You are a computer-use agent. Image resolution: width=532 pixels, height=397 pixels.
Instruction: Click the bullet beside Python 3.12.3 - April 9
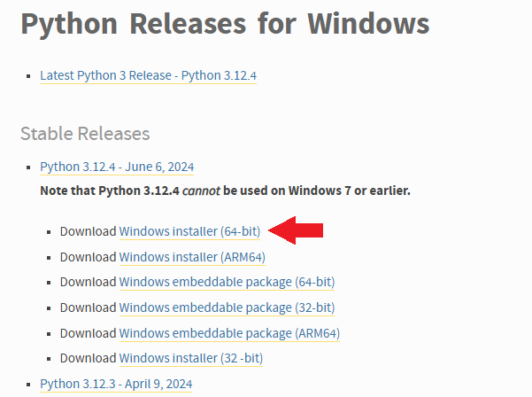point(29,385)
